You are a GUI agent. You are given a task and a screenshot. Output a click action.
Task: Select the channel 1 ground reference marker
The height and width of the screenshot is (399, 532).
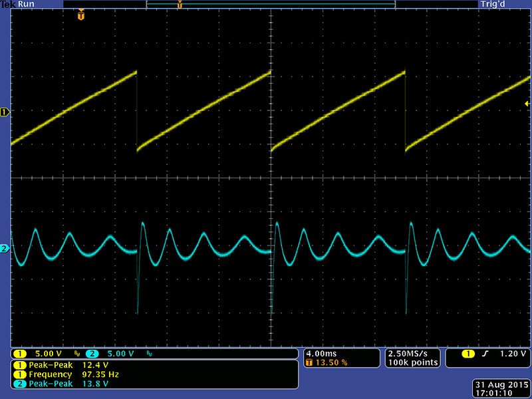(x=5, y=113)
